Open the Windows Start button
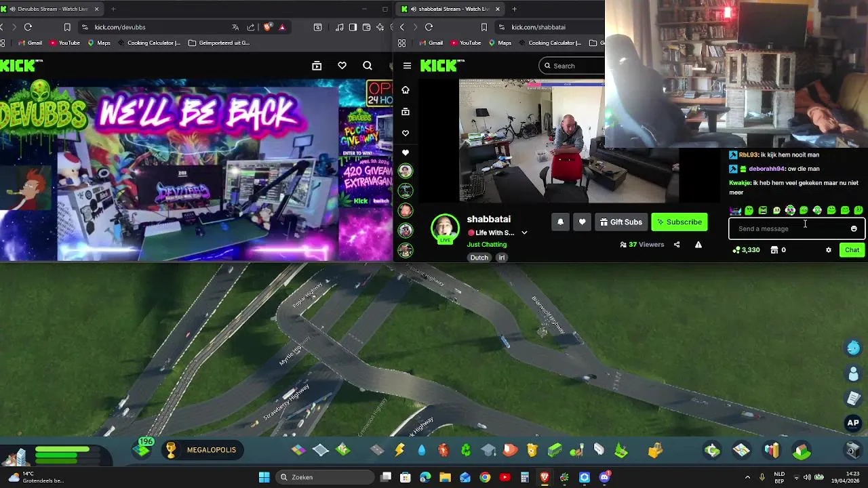The height and width of the screenshot is (488, 868). (x=264, y=477)
